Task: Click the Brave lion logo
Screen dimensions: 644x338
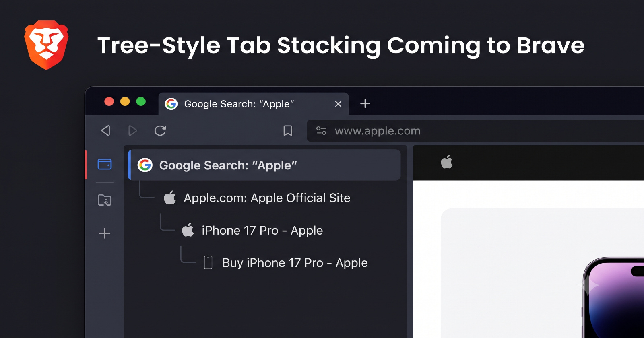Action: [46, 45]
